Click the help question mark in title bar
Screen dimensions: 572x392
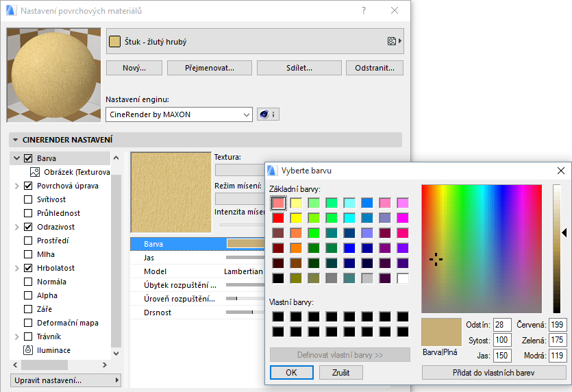364,10
